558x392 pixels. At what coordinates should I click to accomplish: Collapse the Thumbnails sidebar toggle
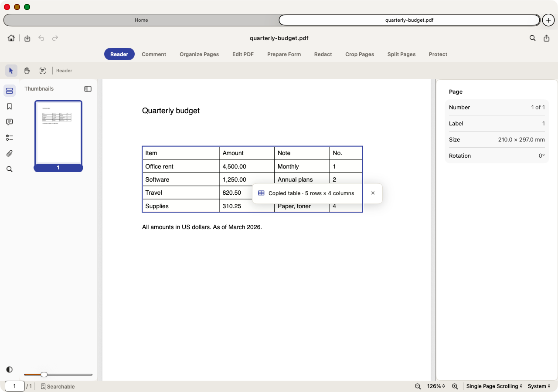coord(88,89)
